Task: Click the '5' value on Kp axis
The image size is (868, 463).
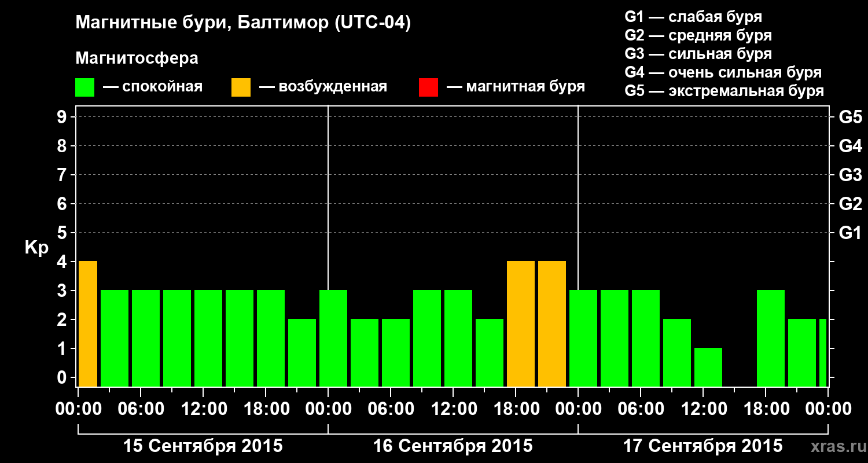Action: point(63,233)
